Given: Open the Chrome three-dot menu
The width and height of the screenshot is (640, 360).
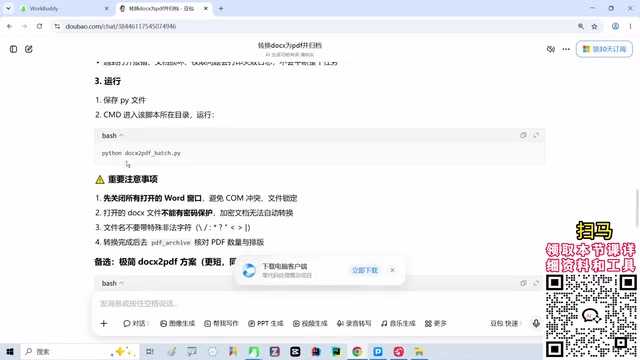Looking at the screenshot, I should point(630,26).
